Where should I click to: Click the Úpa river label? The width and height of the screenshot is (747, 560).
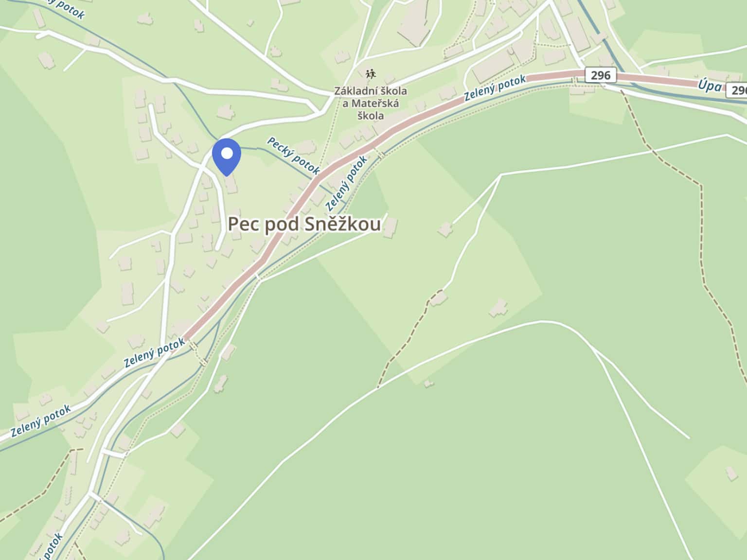(x=710, y=86)
